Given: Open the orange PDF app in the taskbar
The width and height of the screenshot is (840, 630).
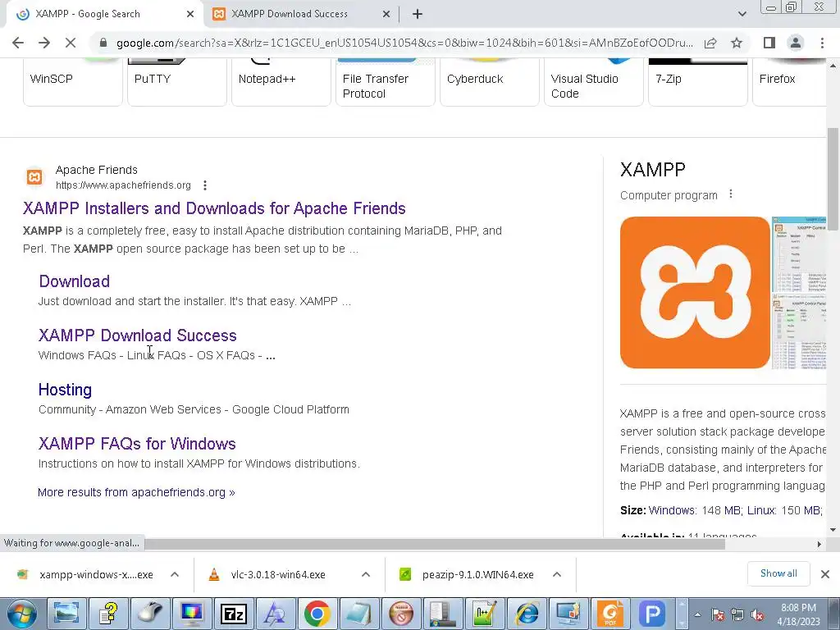Looking at the screenshot, I should [x=610, y=614].
